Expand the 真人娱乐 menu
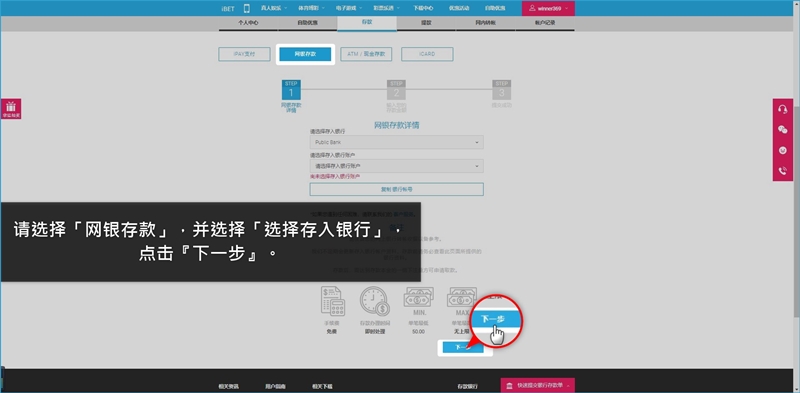The height and width of the screenshot is (393, 800). [274, 8]
